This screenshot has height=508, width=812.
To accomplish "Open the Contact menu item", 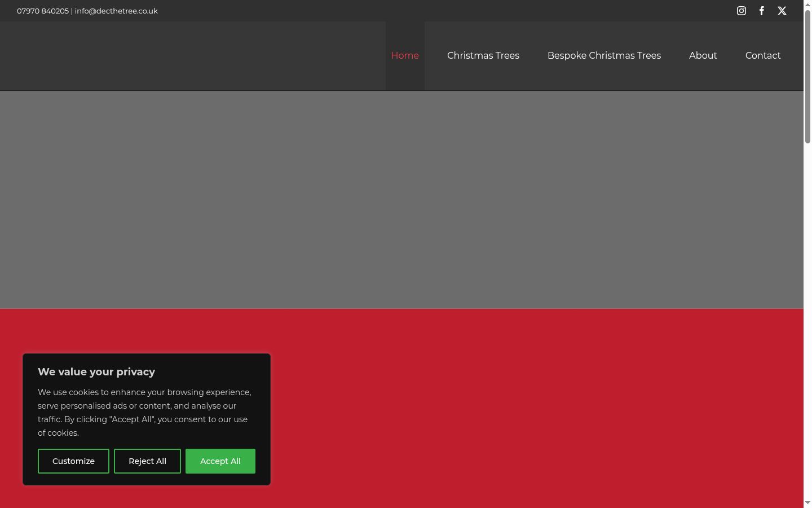I will pyautogui.click(x=763, y=55).
